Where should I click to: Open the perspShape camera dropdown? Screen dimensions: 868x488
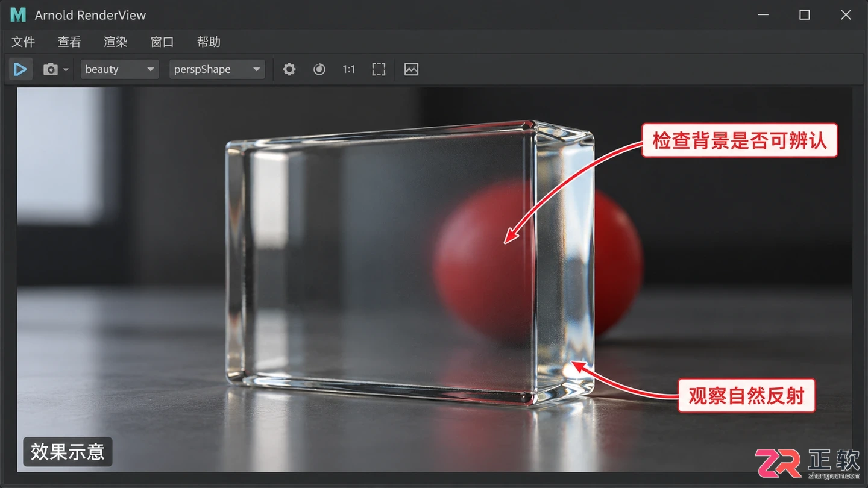(217, 69)
